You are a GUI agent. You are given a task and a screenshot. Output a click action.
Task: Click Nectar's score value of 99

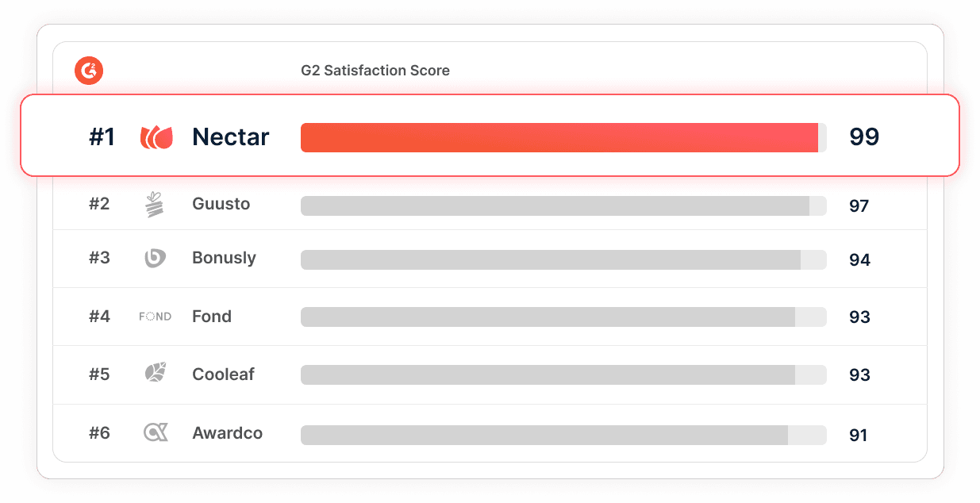pyautogui.click(x=864, y=137)
